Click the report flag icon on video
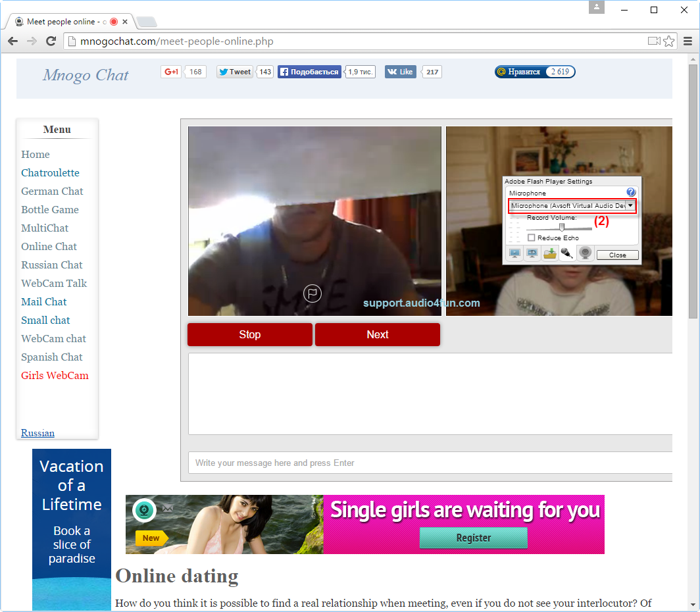The width and height of the screenshot is (700, 612). tap(312, 293)
